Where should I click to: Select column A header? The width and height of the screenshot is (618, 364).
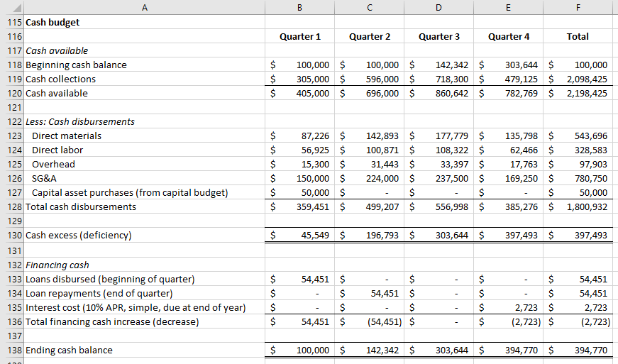[x=144, y=7]
